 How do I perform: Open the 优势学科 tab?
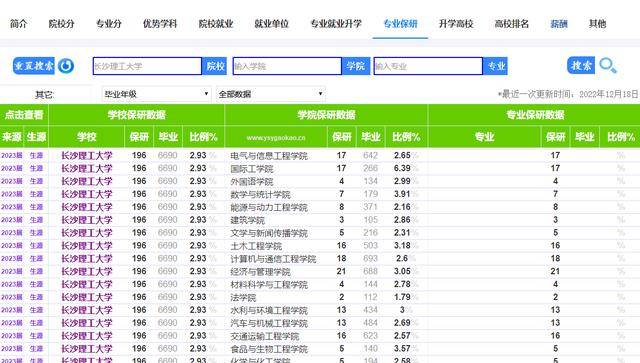pos(160,24)
